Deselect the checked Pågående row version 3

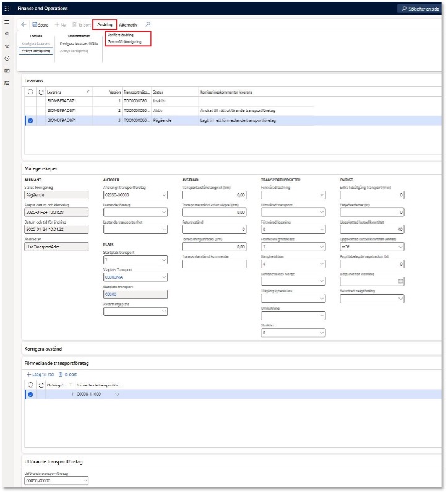coord(30,120)
